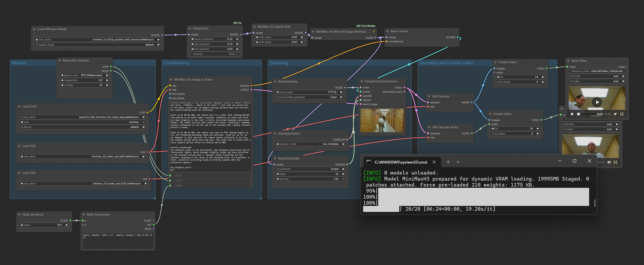Open a new tab in the cmd terminal window
Screen dimensions: 644x265
coord(448,162)
